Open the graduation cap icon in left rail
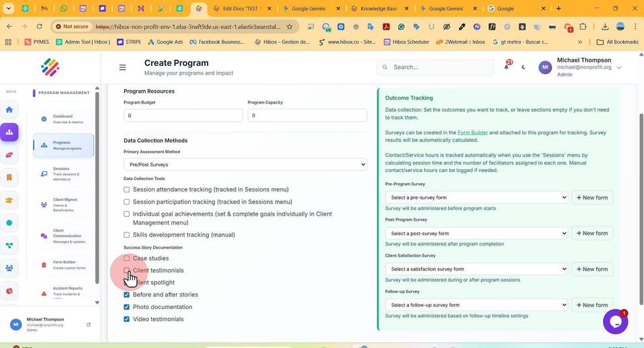The width and height of the screenshot is (644, 348). coord(9,200)
